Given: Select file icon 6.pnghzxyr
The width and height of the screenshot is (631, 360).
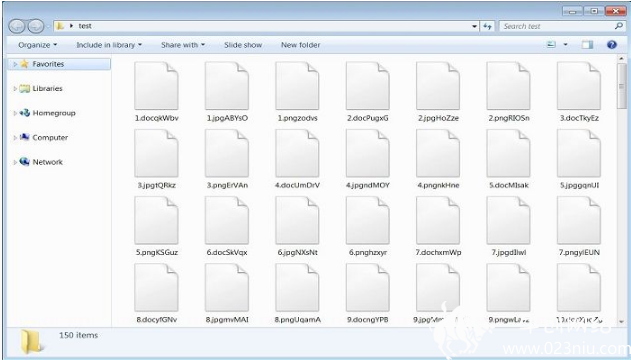Looking at the screenshot, I should click(x=367, y=220).
